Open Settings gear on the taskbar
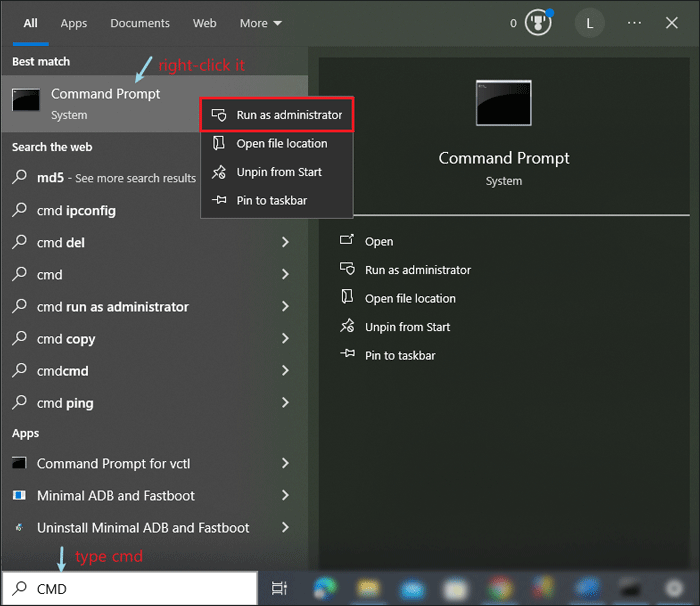The height and width of the screenshot is (606, 700). pyautogui.click(x=673, y=588)
